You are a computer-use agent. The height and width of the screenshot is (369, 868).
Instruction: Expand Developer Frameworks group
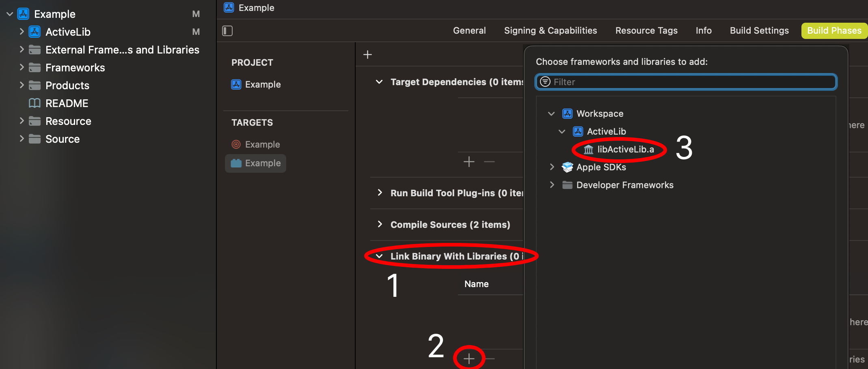(x=552, y=185)
